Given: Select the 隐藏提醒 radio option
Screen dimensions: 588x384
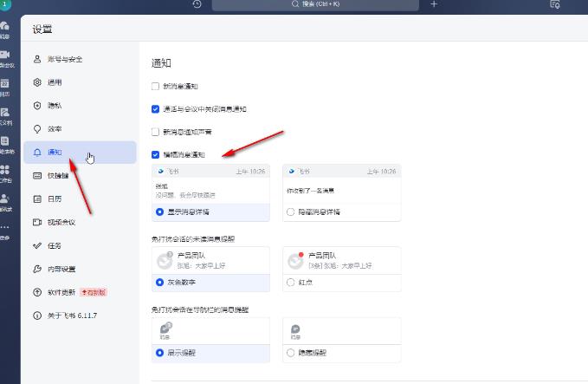Looking at the screenshot, I should [291, 353].
